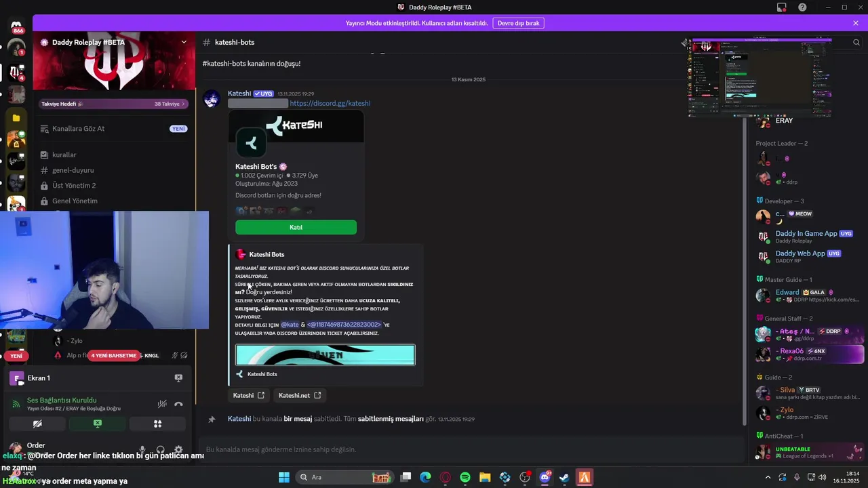The width and height of the screenshot is (868, 488).
Task: Open File Explorer from taskbar
Action: pyautogui.click(x=485, y=477)
